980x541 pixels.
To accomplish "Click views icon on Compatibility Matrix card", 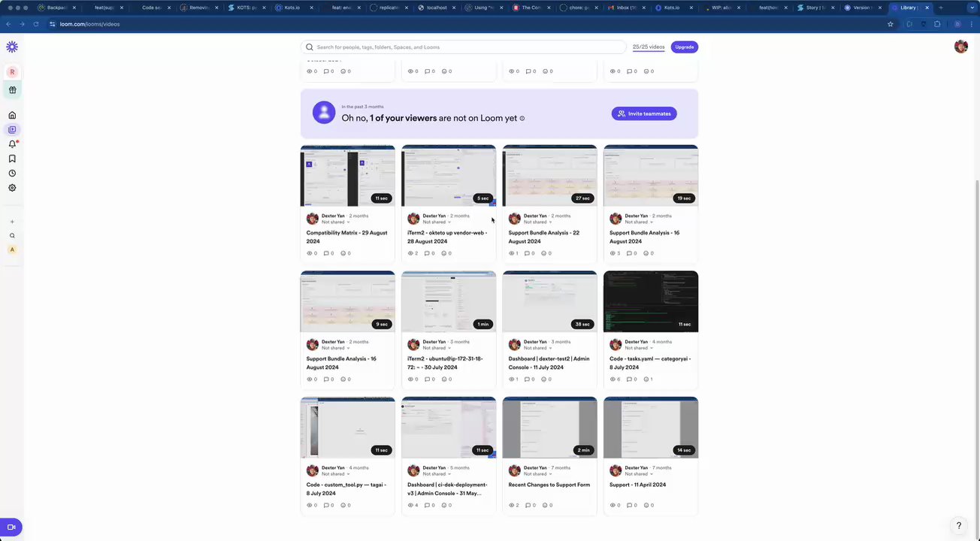I will coord(310,253).
